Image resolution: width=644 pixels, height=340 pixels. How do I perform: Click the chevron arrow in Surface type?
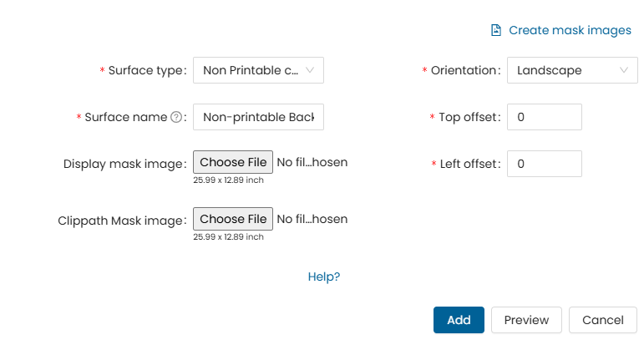coord(310,70)
